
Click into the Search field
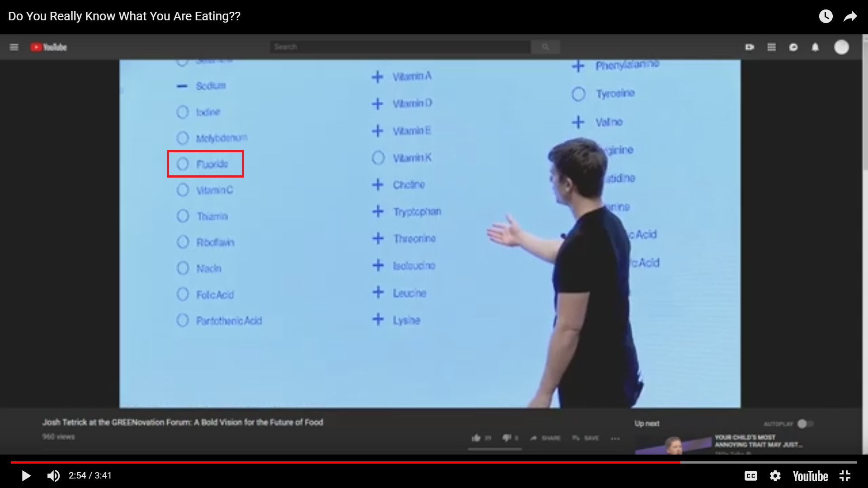pos(400,47)
